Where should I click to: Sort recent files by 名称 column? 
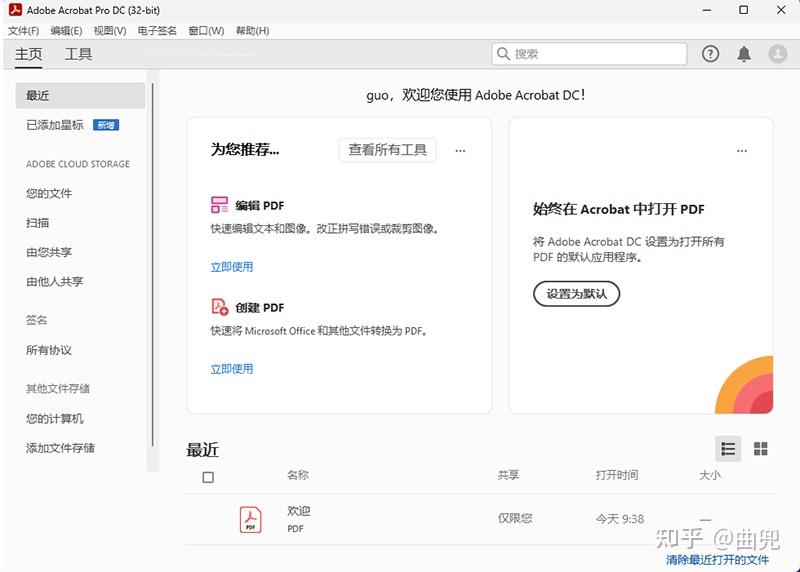[298, 475]
